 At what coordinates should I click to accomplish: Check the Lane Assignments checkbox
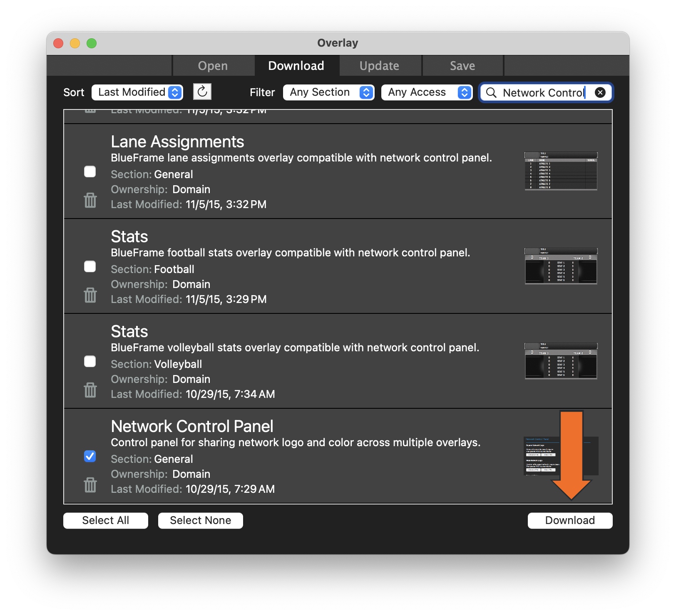click(90, 171)
